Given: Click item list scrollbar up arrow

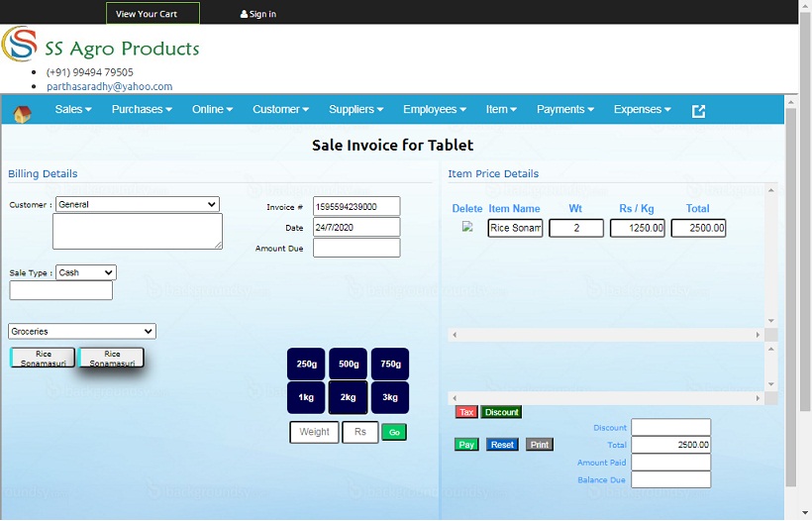Looking at the screenshot, I should [771, 190].
